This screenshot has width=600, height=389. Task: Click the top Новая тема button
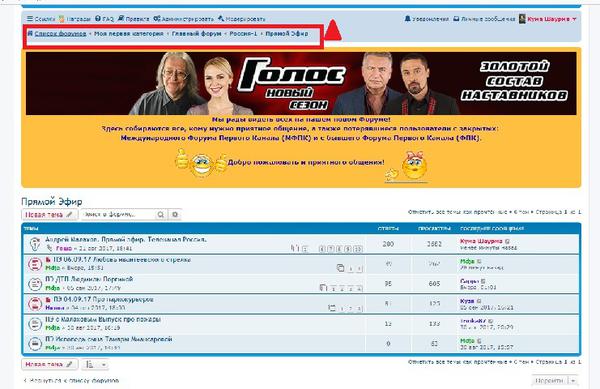click(50, 215)
